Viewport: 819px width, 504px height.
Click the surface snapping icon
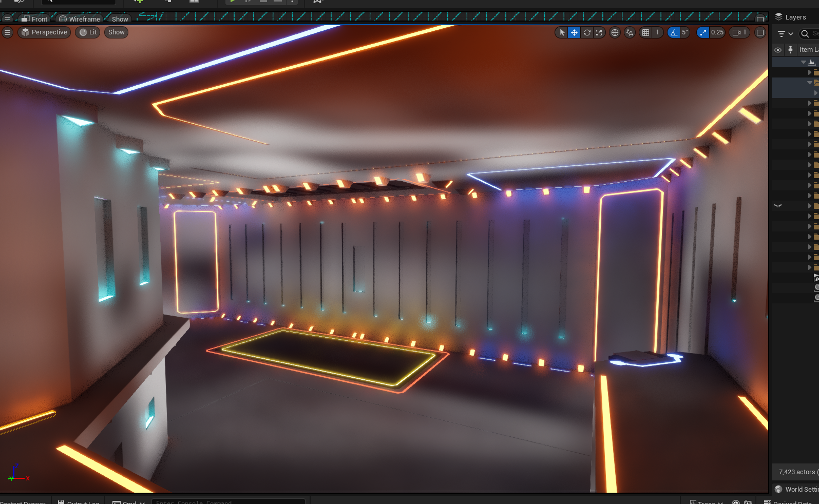tap(630, 32)
